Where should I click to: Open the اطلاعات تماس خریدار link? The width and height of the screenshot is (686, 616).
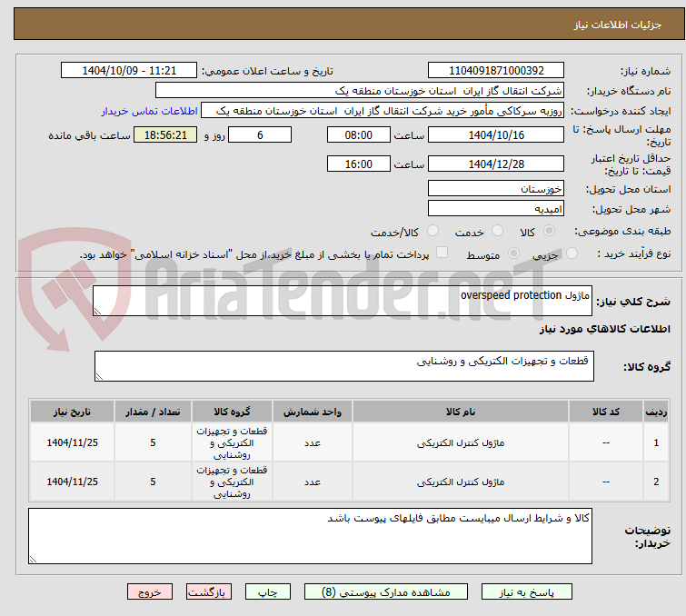pos(150,111)
